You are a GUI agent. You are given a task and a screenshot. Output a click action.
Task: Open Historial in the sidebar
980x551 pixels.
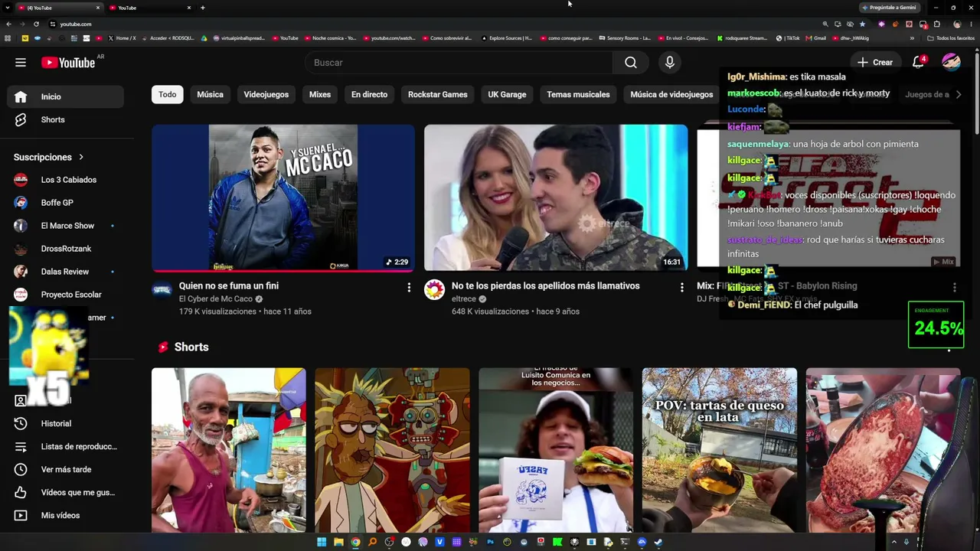pos(65,424)
